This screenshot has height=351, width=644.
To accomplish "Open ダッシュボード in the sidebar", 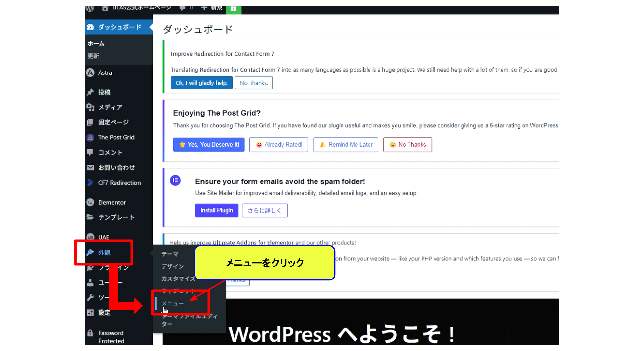I will click(119, 27).
